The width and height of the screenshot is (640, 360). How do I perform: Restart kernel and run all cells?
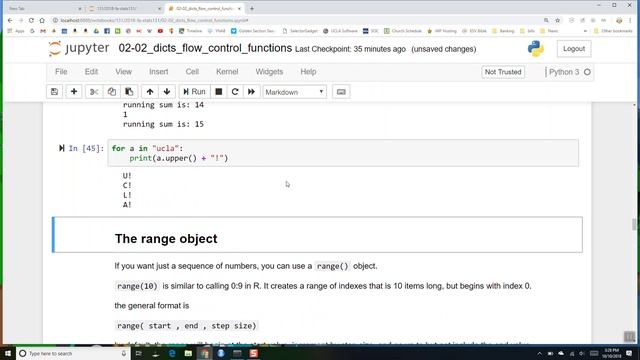pyautogui.click(x=251, y=92)
